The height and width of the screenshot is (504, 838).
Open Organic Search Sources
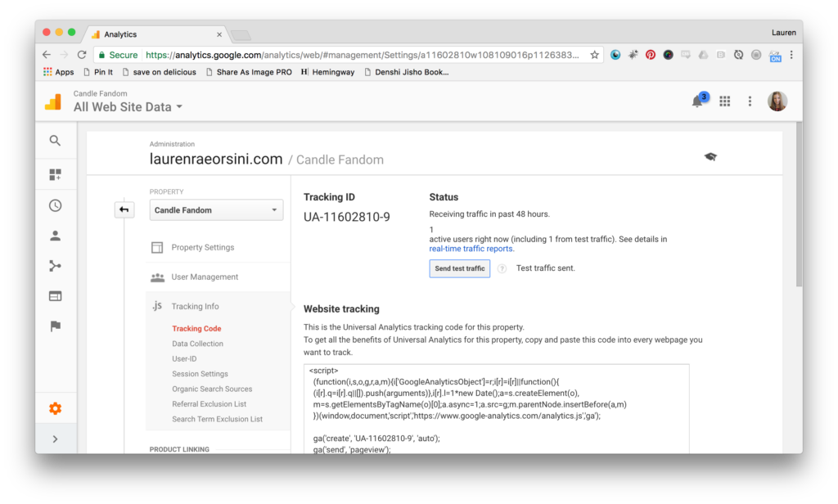(x=212, y=389)
